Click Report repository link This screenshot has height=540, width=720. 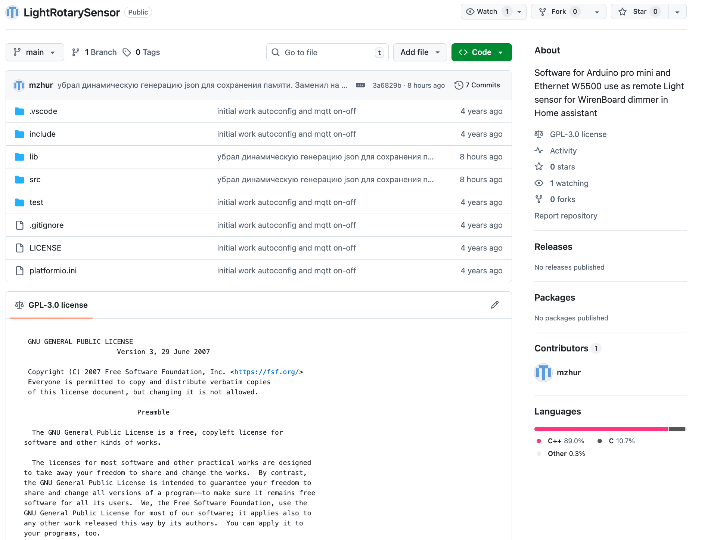click(x=565, y=216)
